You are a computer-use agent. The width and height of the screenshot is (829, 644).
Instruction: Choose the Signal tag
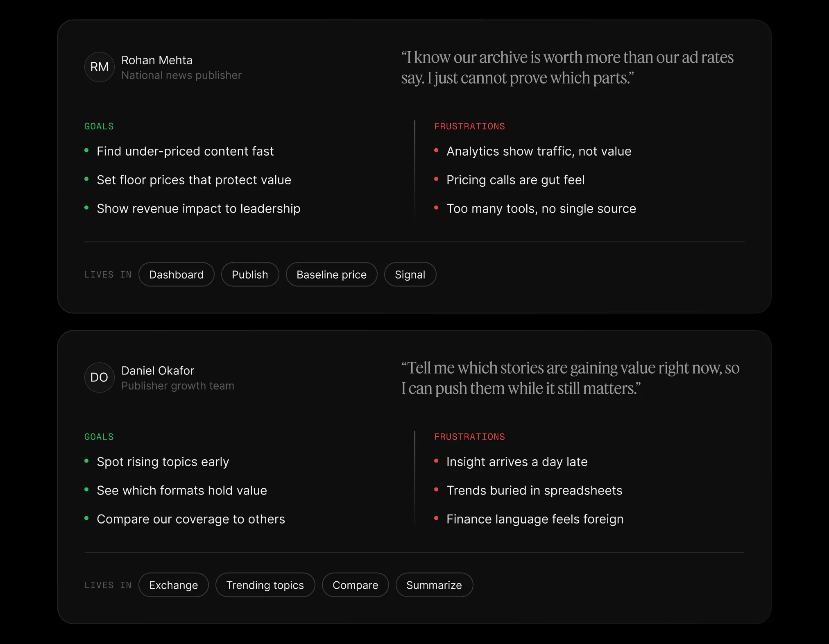tap(410, 274)
